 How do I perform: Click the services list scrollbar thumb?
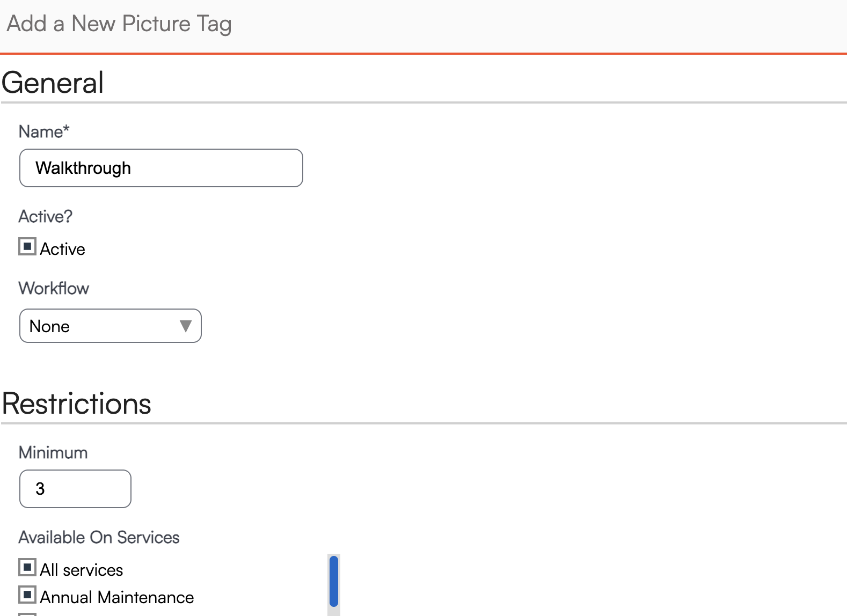pos(333,582)
